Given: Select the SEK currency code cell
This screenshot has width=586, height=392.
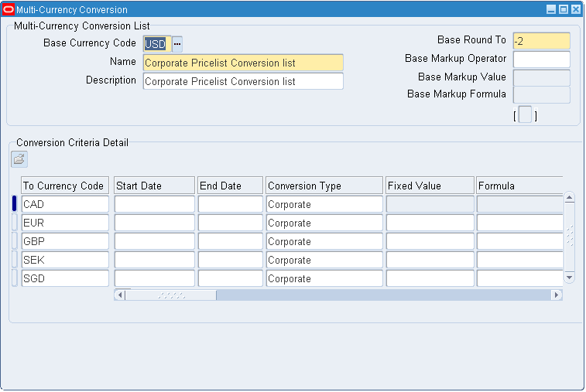Looking at the screenshot, I should pyautogui.click(x=65, y=260).
